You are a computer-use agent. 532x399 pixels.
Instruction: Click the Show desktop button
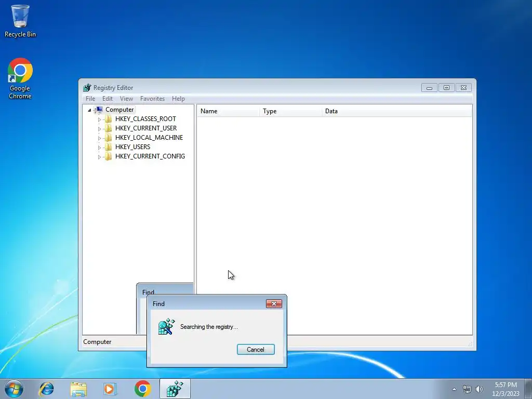528,389
